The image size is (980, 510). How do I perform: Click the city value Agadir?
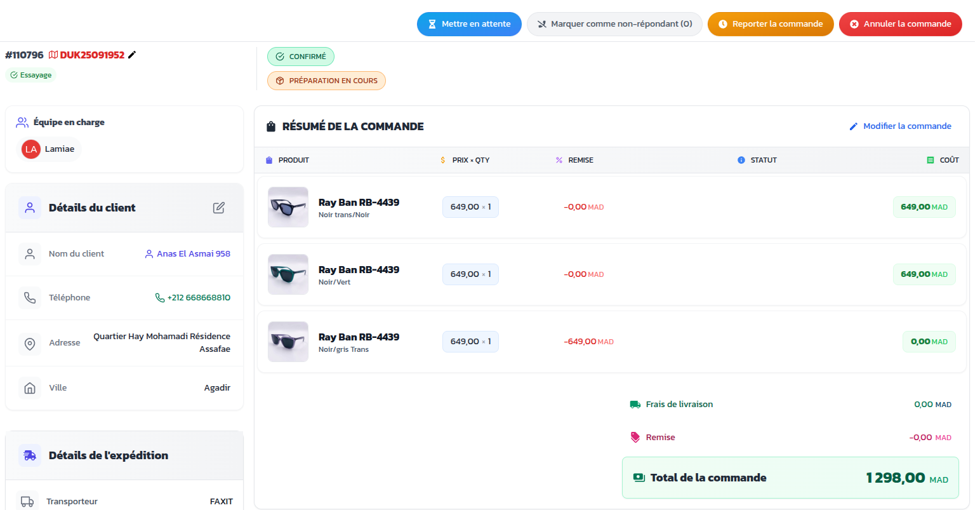pos(217,388)
